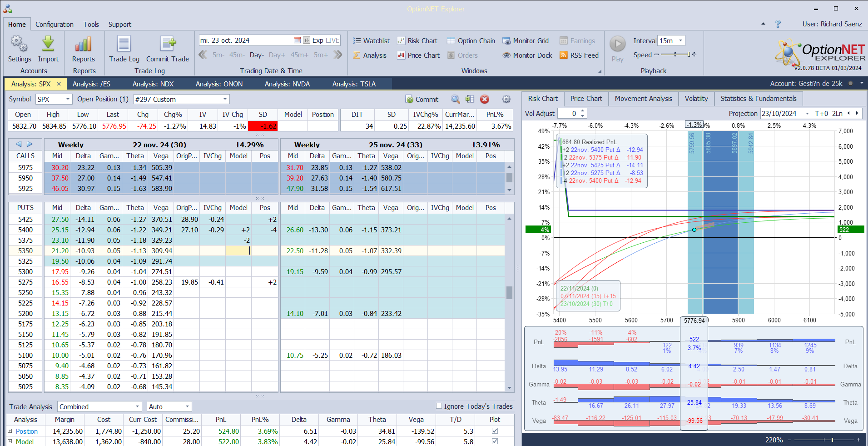Start playback with the Play button
868x446 pixels.
(x=617, y=49)
